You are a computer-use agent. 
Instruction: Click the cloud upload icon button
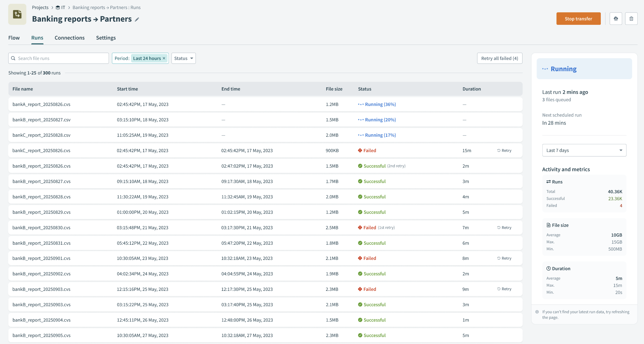616,19
